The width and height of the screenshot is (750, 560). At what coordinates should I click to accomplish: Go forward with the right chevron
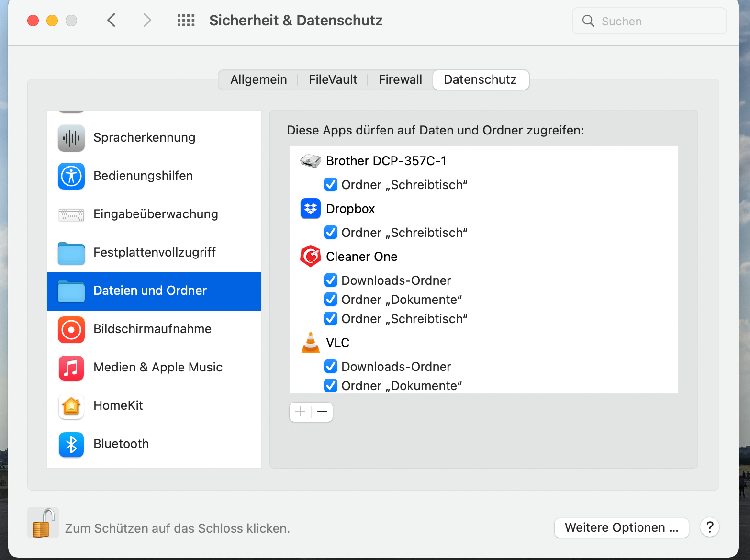pos(147,21)
